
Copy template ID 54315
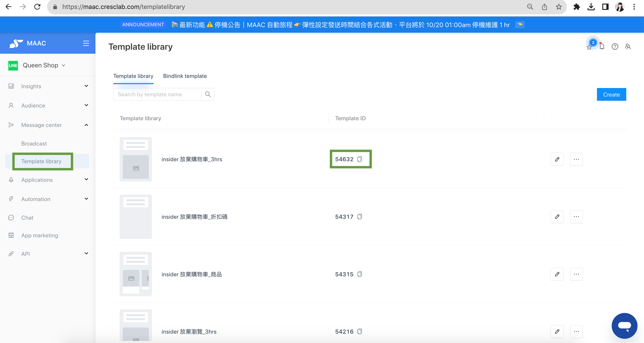click(x=359, y=274)
